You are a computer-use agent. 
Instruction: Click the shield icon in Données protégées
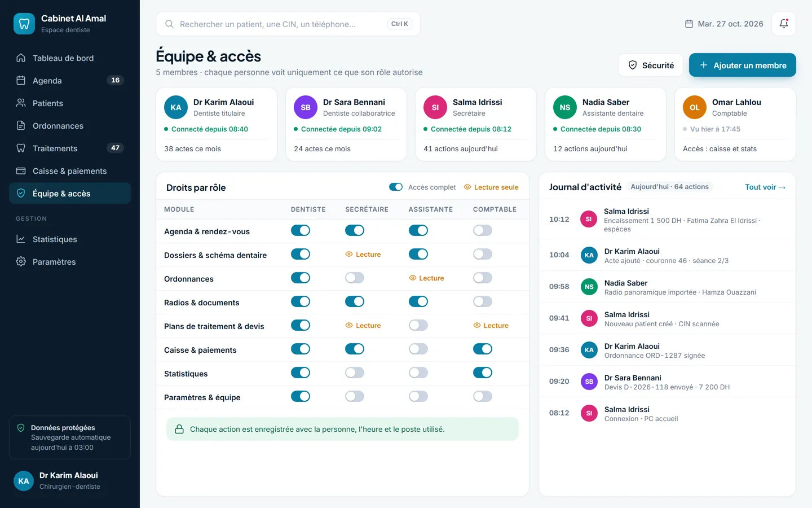point(21,428)
